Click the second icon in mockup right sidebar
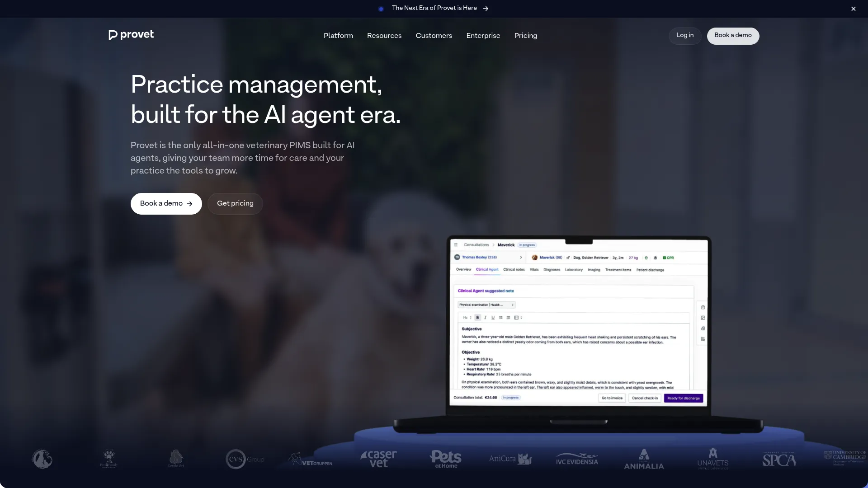Screen dimensions: 868x488 703,318
